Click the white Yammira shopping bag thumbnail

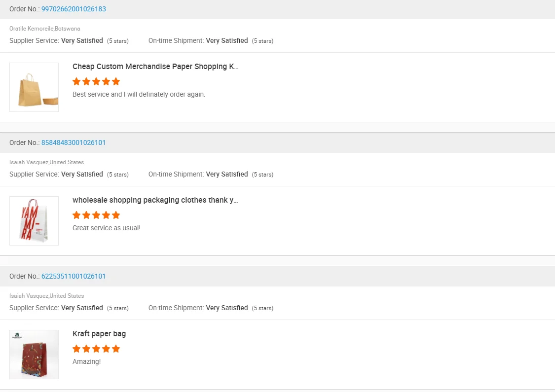[x=34, y=221]
